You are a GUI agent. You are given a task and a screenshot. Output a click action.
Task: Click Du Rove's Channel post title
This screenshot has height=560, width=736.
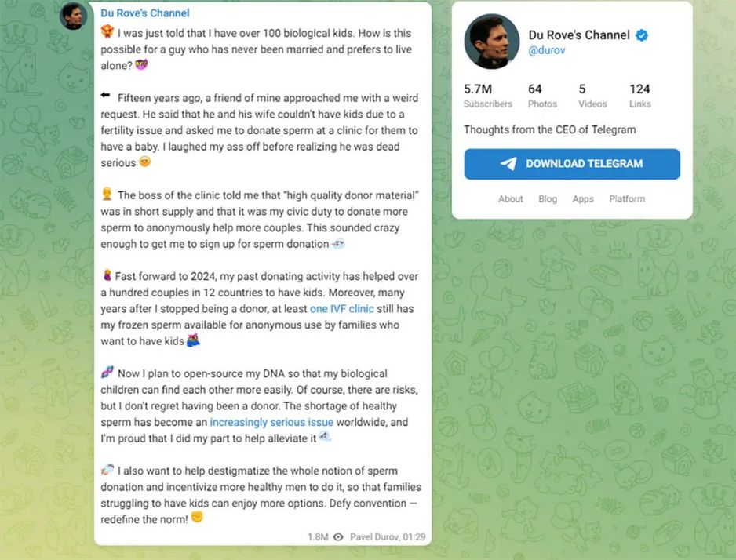click(144, 13)
